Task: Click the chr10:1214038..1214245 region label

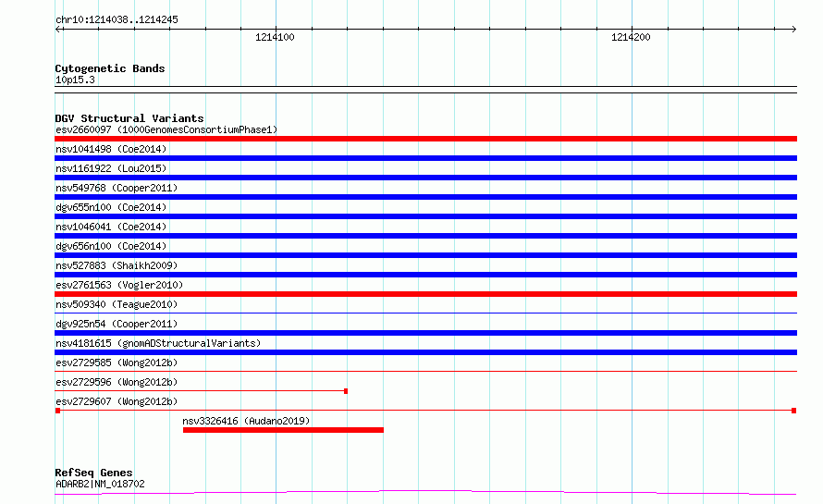Action: [117, 19]
